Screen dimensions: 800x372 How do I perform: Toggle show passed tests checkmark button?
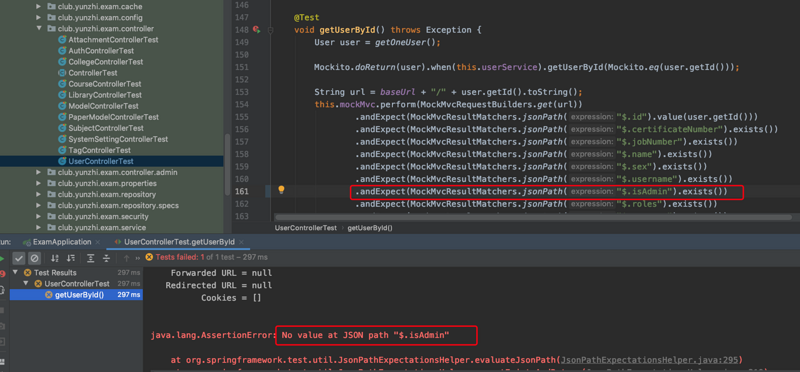click(19, 258)
